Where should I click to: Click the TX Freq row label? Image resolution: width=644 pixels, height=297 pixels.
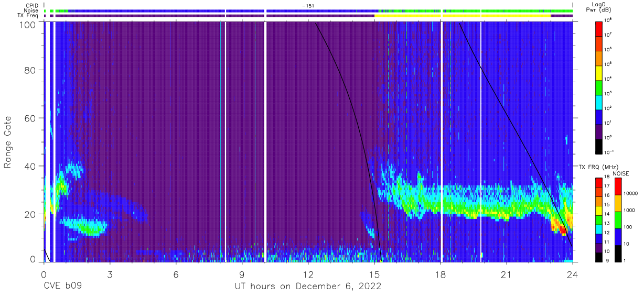click(x=28, y=16)
